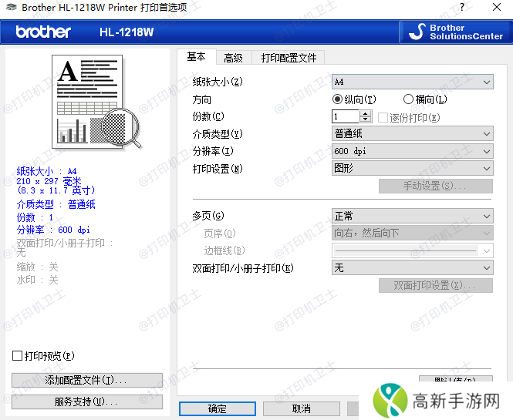This screenshot has width=513, height=420.
Task: Decrease copies with the down spinner arrow
Action: (x=366, y=119)
